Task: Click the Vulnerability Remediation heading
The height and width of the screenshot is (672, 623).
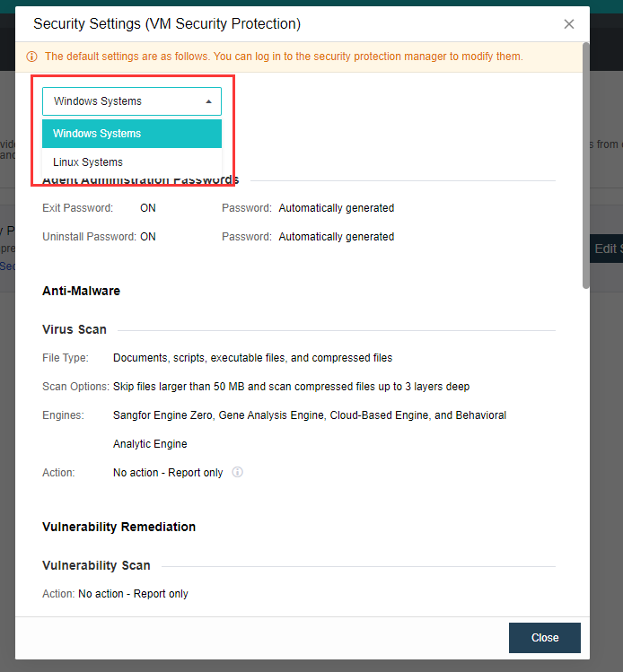Action: click(x=118, y=527)
